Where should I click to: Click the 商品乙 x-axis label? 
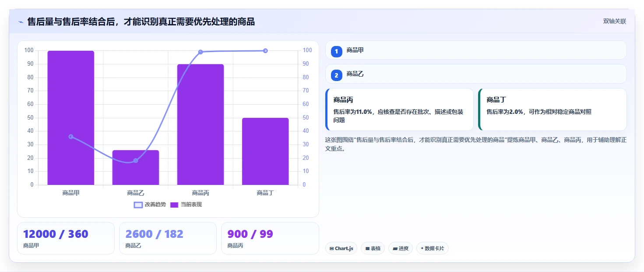[136, 193]
